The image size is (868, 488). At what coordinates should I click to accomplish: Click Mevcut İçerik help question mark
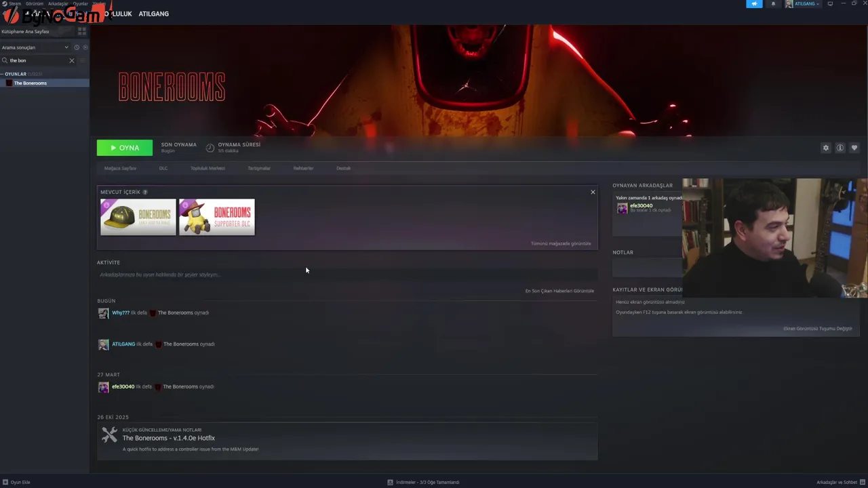point(145,192)
